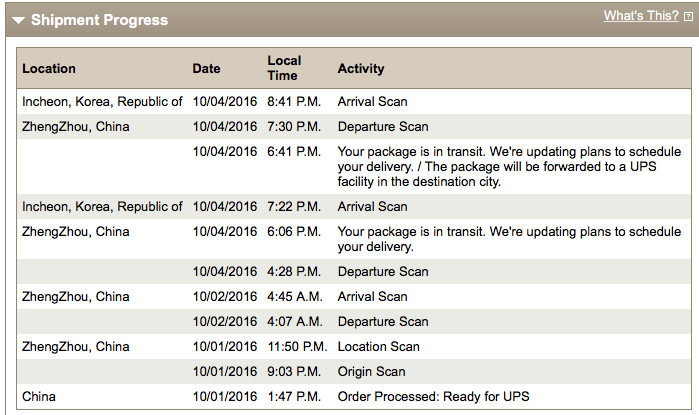
Task: Click the UPS facility forwarding message
Action: click(x=509, y=167)
